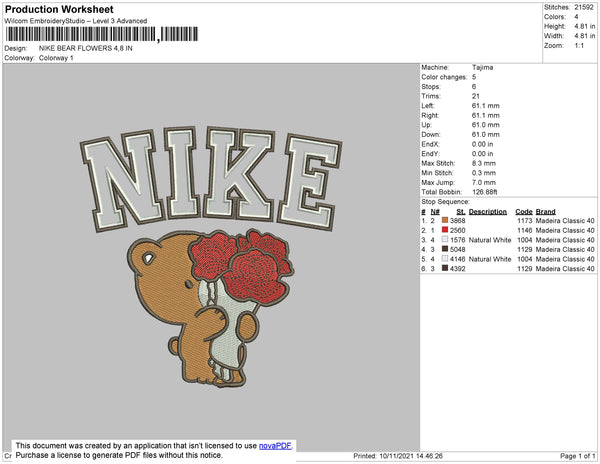Click the Width value '4.81 in'
The width and height of the screenshot is (600, 464).
point(585,36)
